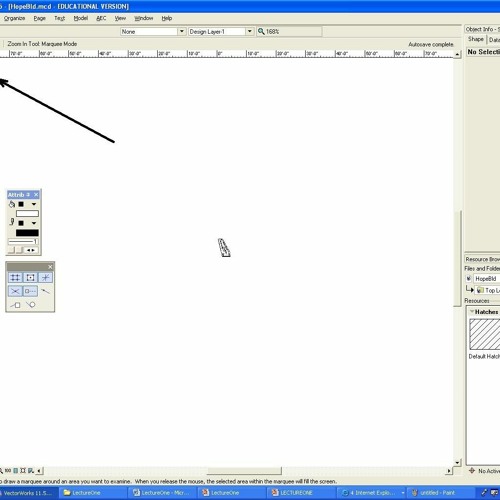Click the start-marker button in Attrib
This screenshot has height=500, width=500.
pos(12,250)
